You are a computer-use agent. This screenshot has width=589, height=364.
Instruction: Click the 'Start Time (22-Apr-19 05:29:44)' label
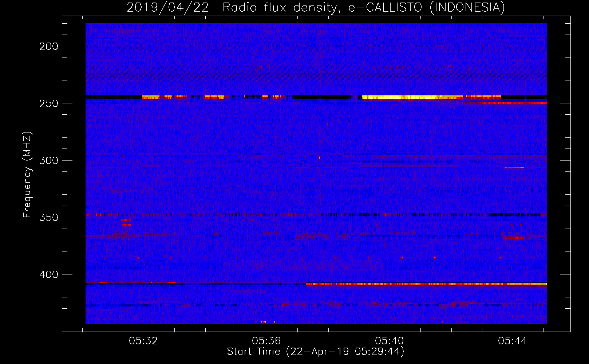point(316,352)
